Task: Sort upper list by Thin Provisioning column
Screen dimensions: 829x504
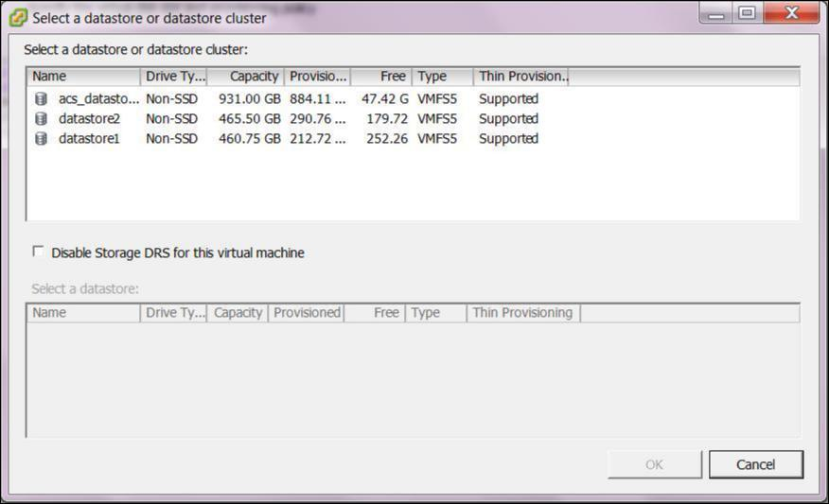Action: 521,77
